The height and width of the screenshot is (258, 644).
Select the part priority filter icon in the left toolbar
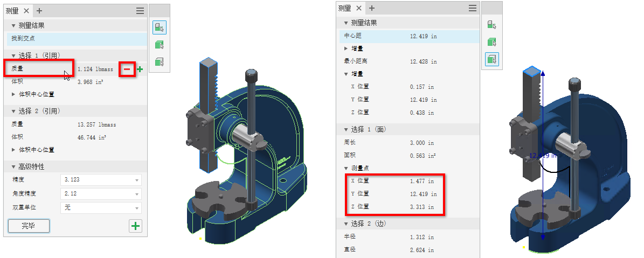160,45
